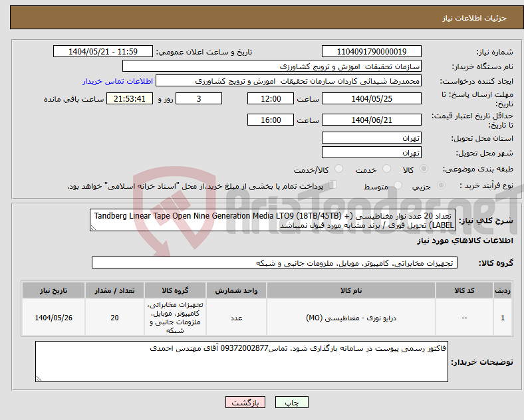This screenshot has width=524, height=420.
Task: Click the response deadline date 1404/05/25
Action: pos(371,99)
